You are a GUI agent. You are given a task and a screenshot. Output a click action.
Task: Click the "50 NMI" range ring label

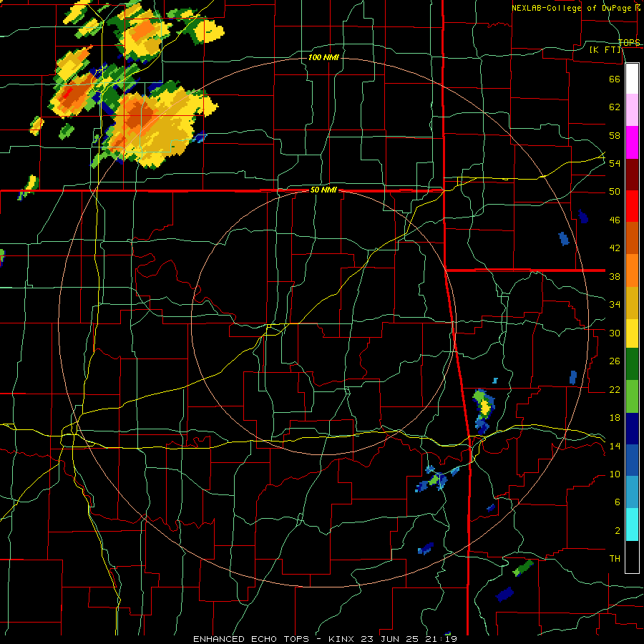[x=323, y=190]
